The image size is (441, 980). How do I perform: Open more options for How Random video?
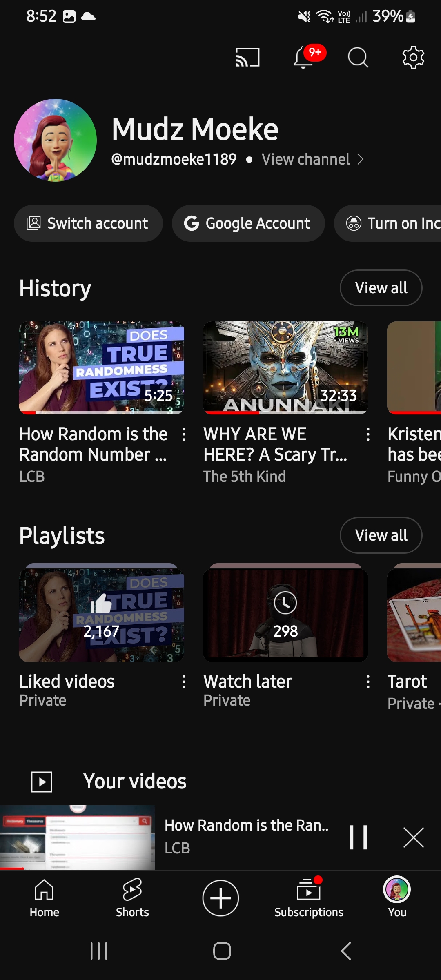click(x=184, y=434)
